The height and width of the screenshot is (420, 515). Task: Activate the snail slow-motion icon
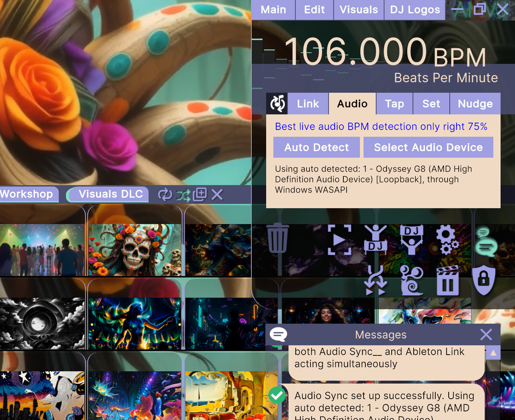point(412,281)
